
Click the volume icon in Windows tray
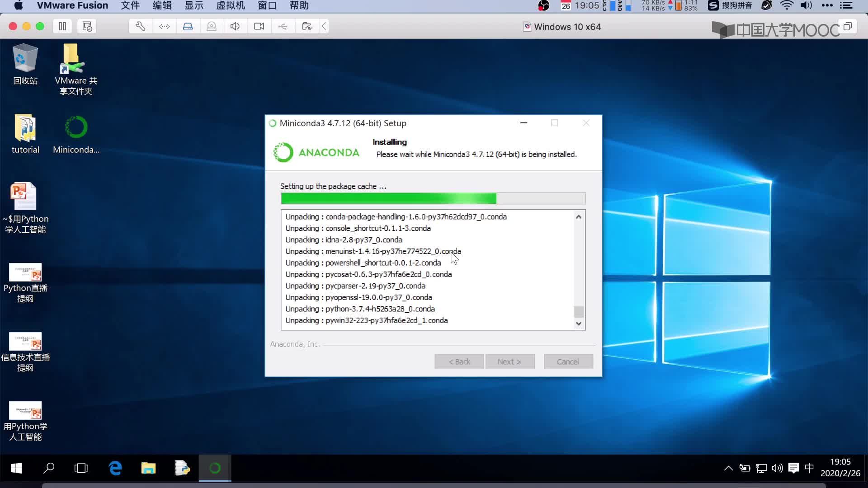coord(777,468)
